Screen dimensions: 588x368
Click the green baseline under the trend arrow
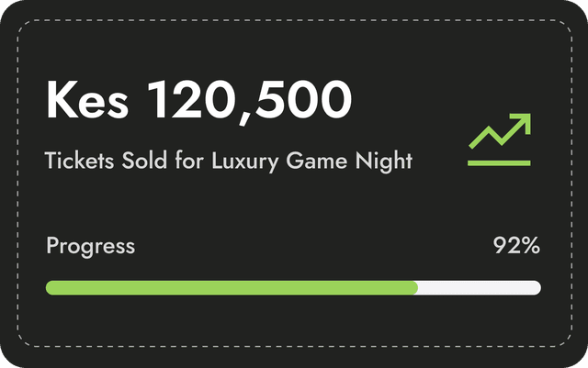(x=499, y=162)
